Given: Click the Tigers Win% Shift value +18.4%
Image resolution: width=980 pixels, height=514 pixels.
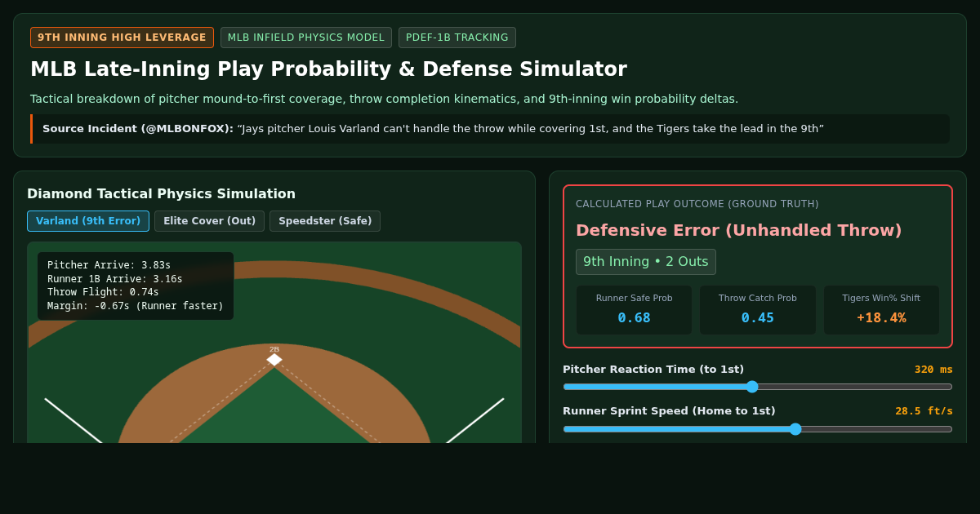Looking at the screenshot, I should click(x=881, y=317).
